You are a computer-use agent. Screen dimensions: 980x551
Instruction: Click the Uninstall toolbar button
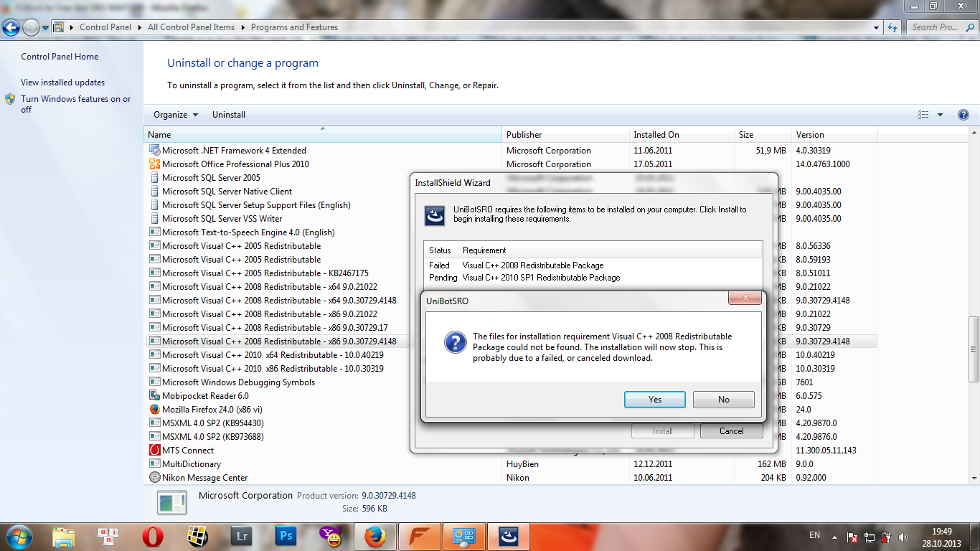tap(229, 115)
